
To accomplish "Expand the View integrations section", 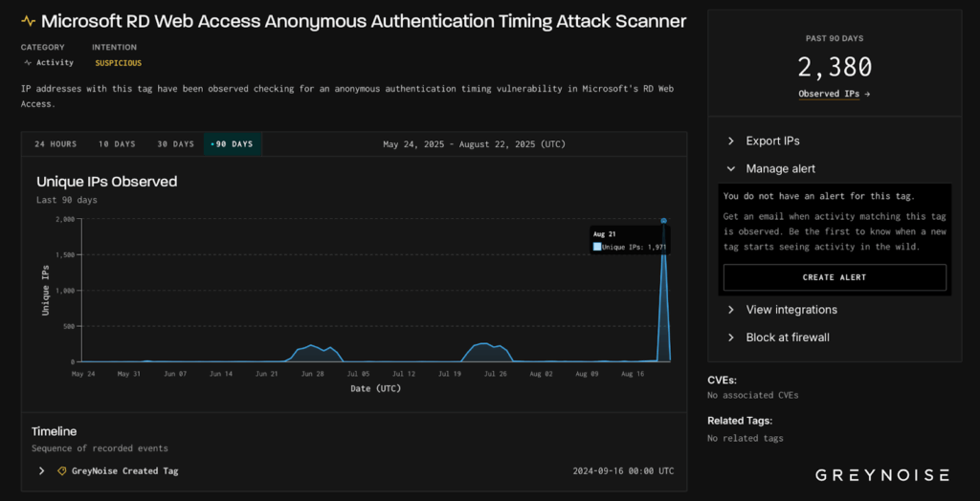I will 791,310.
